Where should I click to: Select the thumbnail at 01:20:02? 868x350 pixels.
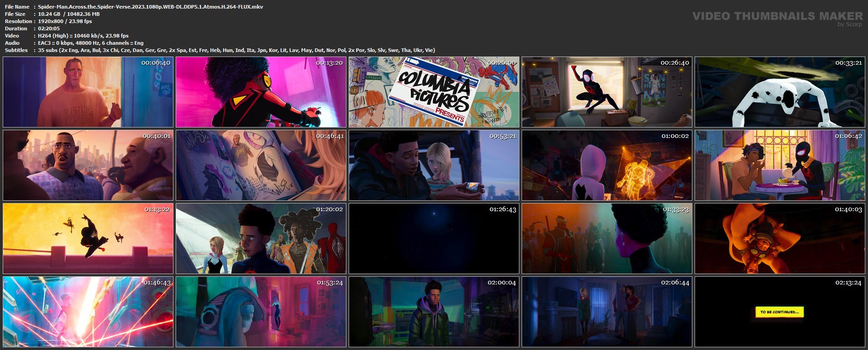261,238
